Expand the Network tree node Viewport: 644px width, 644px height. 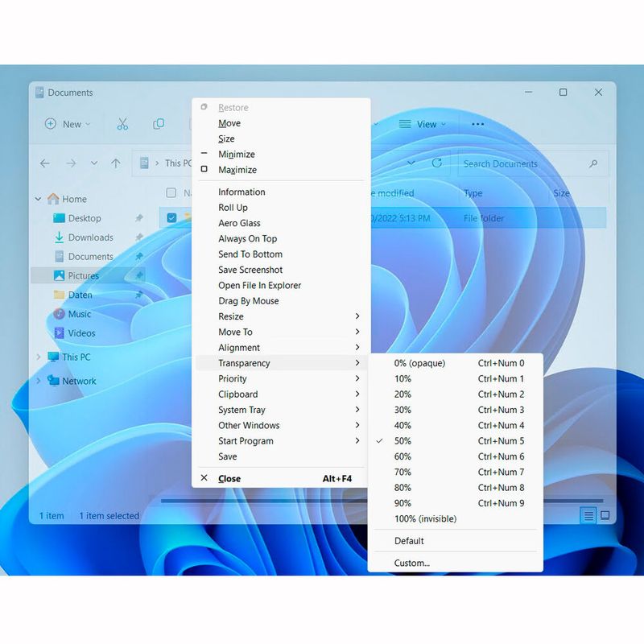point(38,381)
